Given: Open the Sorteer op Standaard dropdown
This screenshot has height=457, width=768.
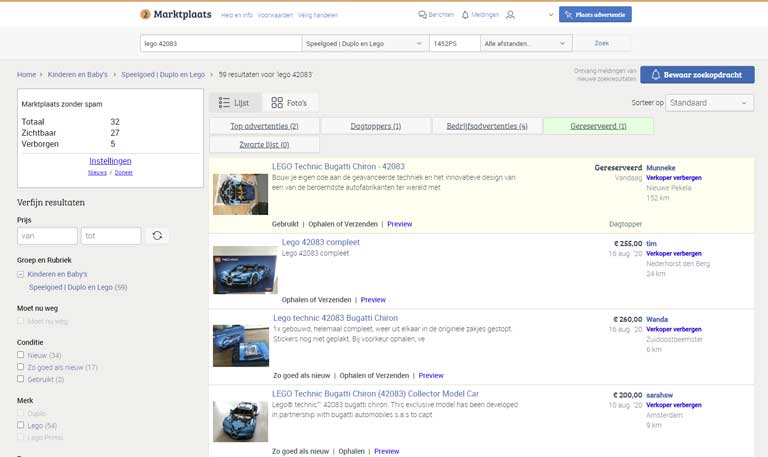Looking at the screenshot, I should pos(709,103).
